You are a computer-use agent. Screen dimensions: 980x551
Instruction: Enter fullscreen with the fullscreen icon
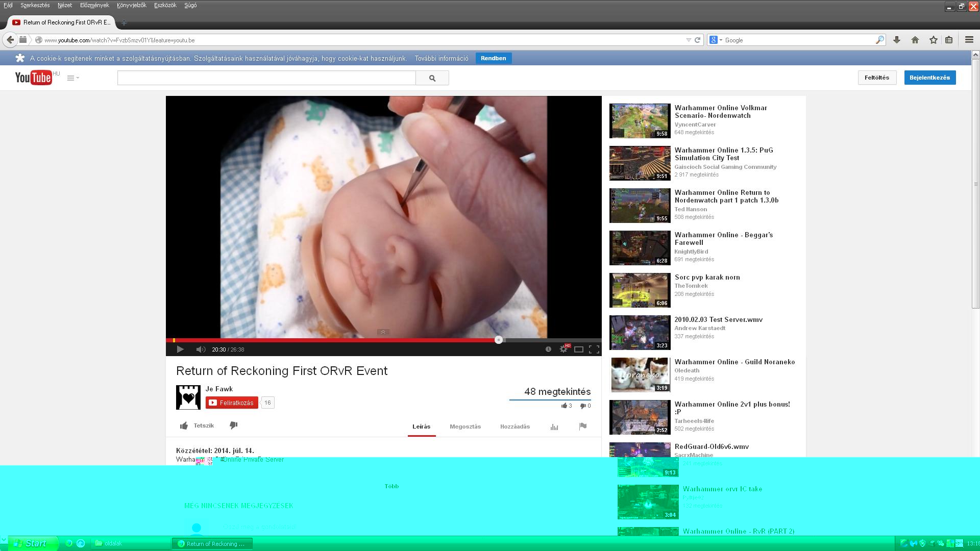click(x=594, y=349)
